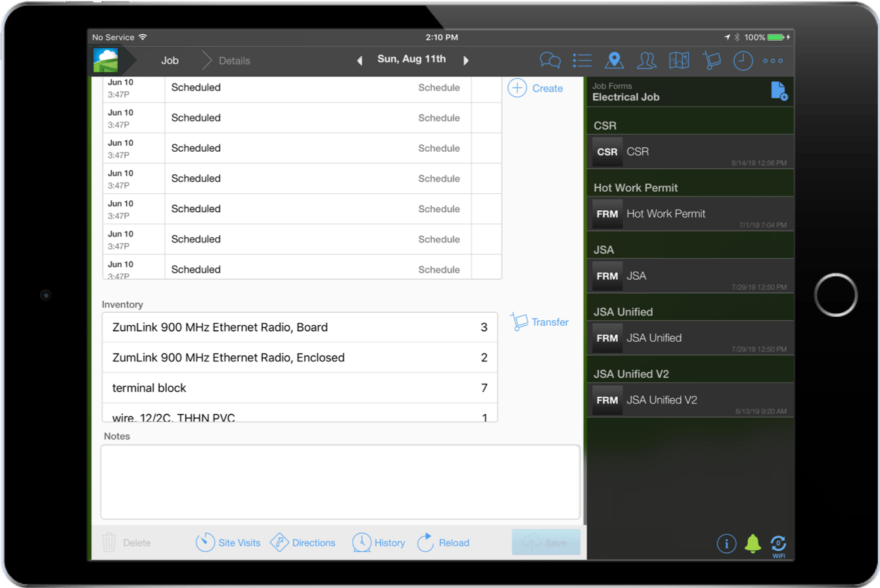The width and height of the screenshot is (880, 588).
Task: Open the more options ellipsis menu
Action: pos(773,60)
